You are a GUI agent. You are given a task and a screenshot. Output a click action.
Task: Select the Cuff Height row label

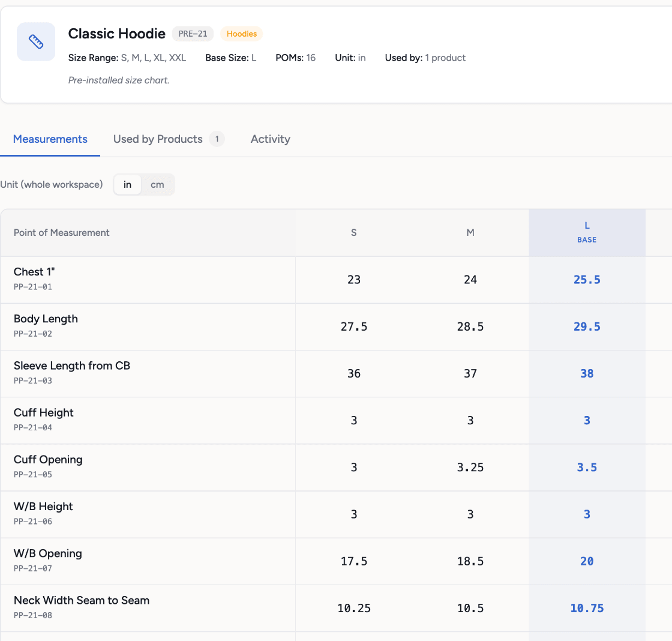point(44,412)
